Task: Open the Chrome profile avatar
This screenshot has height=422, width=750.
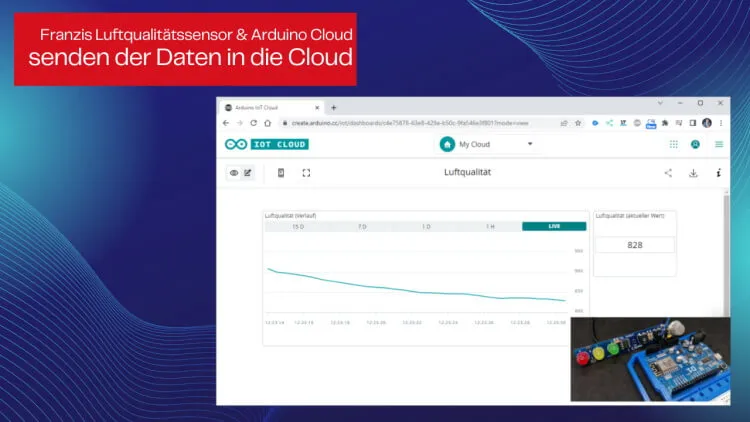Action: point(707,123)
